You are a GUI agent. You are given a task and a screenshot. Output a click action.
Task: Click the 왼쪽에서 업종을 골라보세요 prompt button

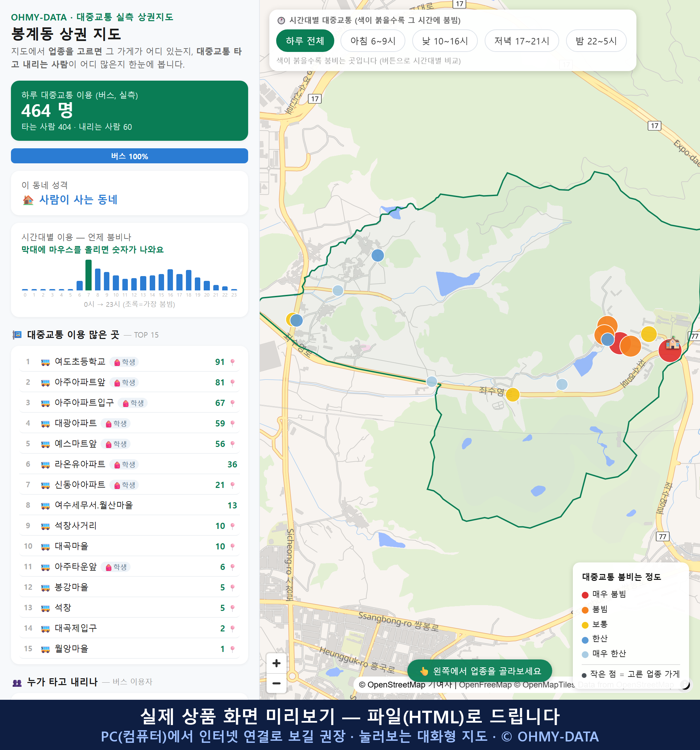[x=479, y=671]
